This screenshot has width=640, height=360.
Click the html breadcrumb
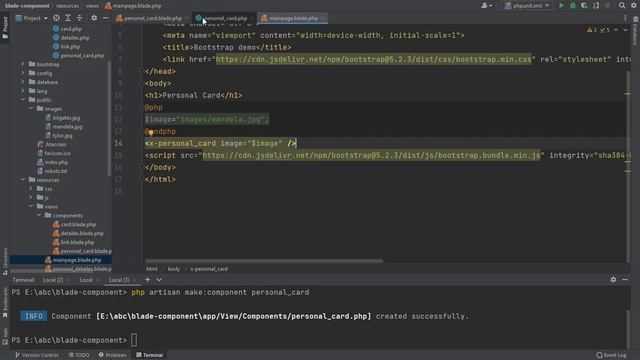[152, 269]
